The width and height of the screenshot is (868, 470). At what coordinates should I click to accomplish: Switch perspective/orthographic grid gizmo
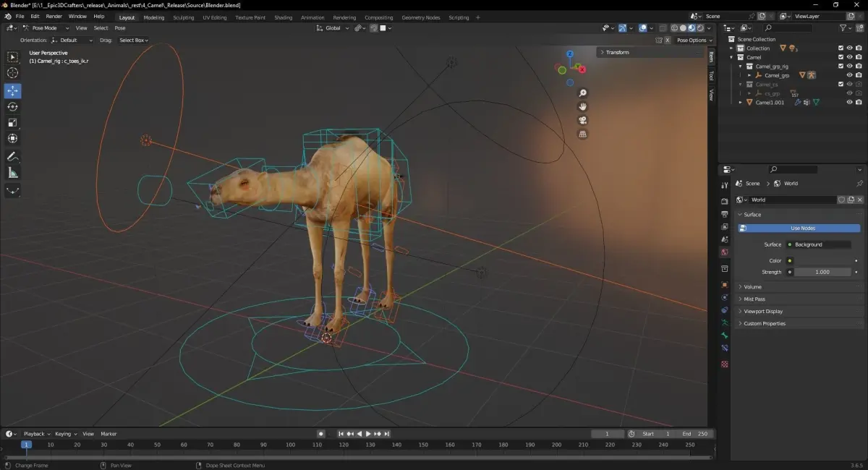tap(583, 134)
